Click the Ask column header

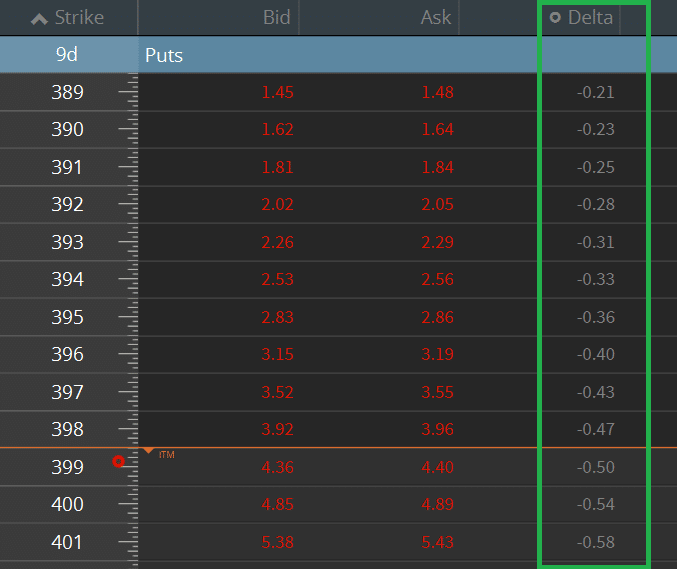(x=436, y=18)
